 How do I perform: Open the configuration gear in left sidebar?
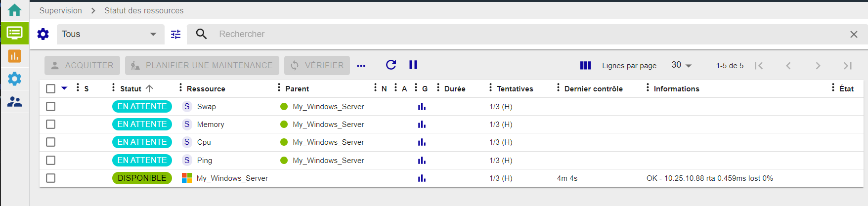tap(14, 79)
